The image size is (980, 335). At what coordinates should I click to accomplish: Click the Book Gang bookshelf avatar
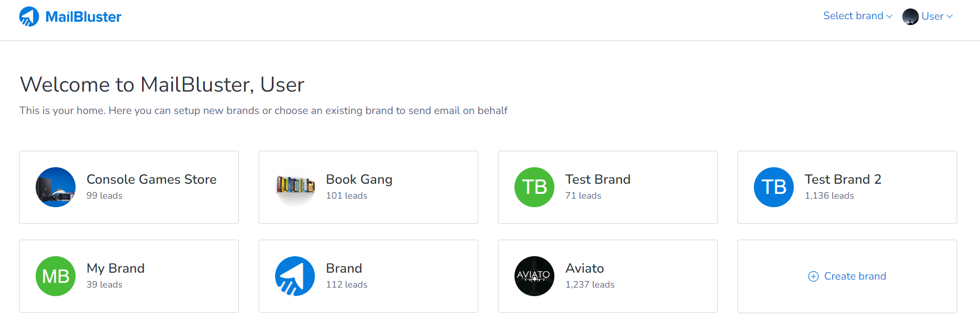(x=295, y=187)
